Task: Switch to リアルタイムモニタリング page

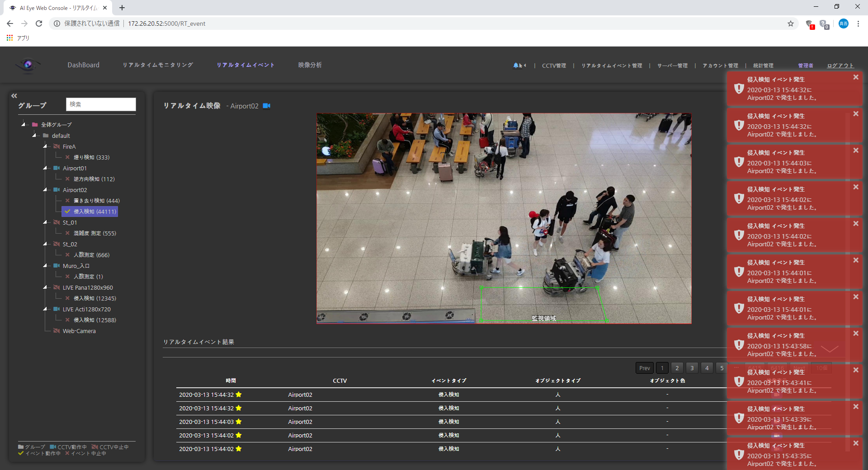Action: pyautogui.click(x=158, y=65)
